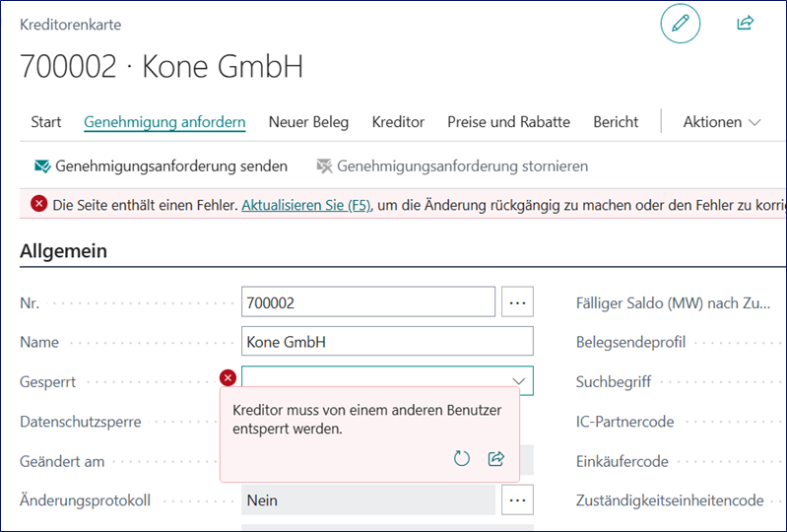This screenshot has height=532, width=787.
Task: Open the ellipsis lookup beside Nr. field
Action: pyautogui.click(x=517, y=302)
